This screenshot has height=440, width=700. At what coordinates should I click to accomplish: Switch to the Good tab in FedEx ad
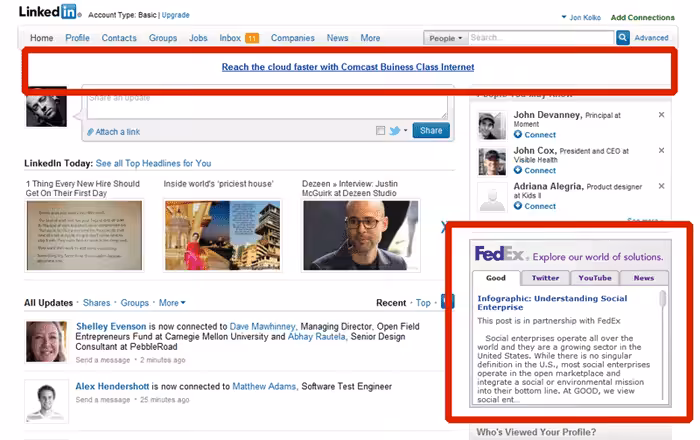coord(496,278)
